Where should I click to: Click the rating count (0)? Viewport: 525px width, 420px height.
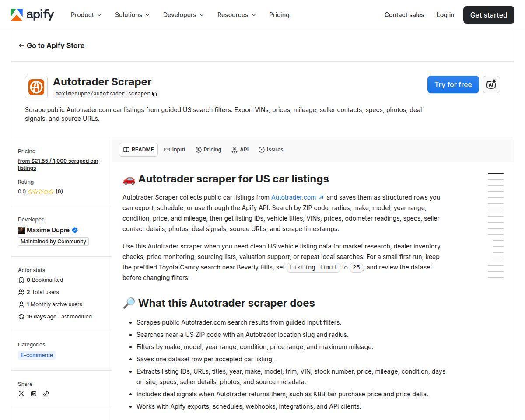[59, 192]
